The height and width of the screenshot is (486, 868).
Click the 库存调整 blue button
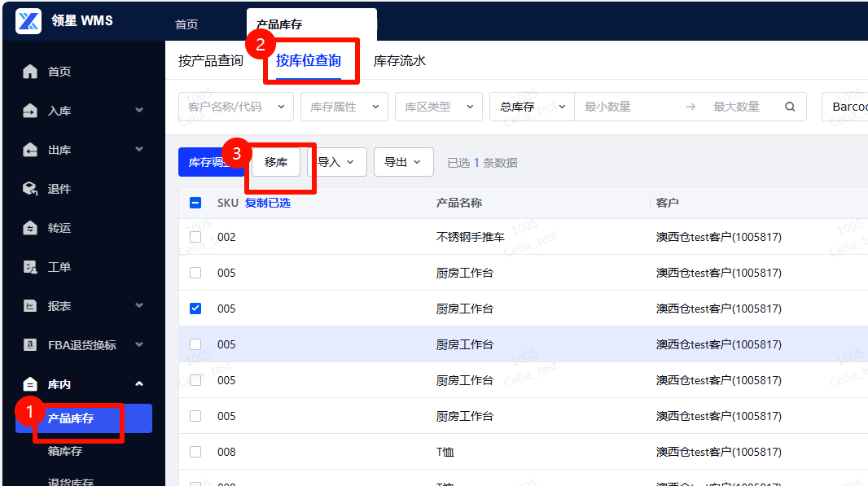(212, 162)
